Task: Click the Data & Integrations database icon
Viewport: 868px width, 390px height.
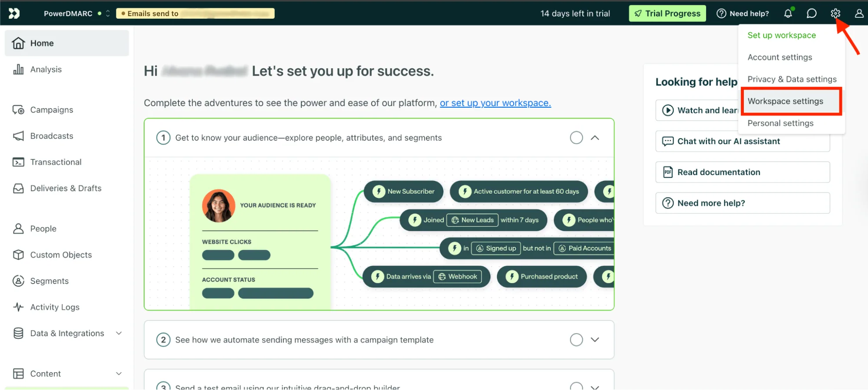Action: click(x=18, y=333)
